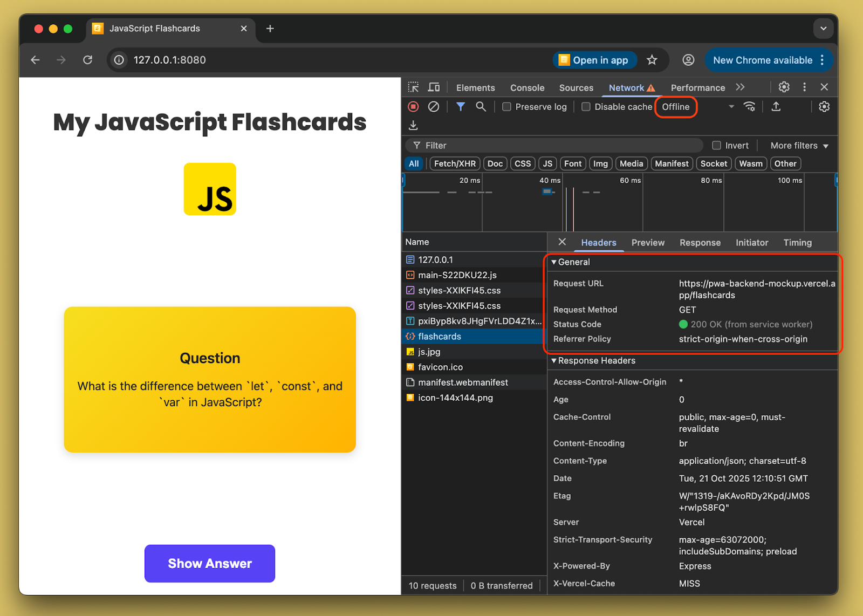Toggle the device toolbar icon

click(x=434, y=87)
